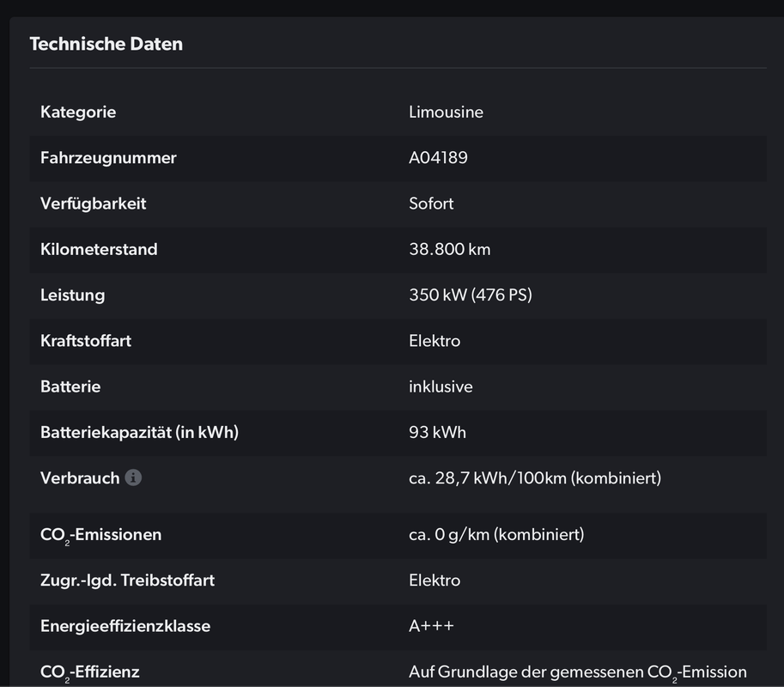Screen dimensions: 784x687
Task: Click the Zugr.-lgd. Treibstoffart label
Action: 127,581
